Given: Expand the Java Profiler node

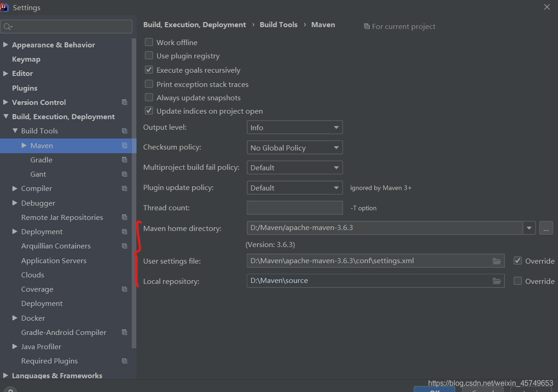Looking at the screenshot, I should pyautogui.click(x=15, y=346).
